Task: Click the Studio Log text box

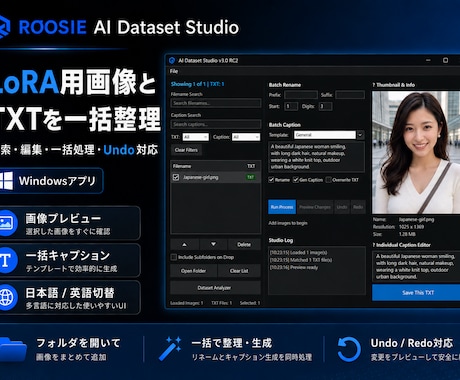Action: tap(317, 271)
